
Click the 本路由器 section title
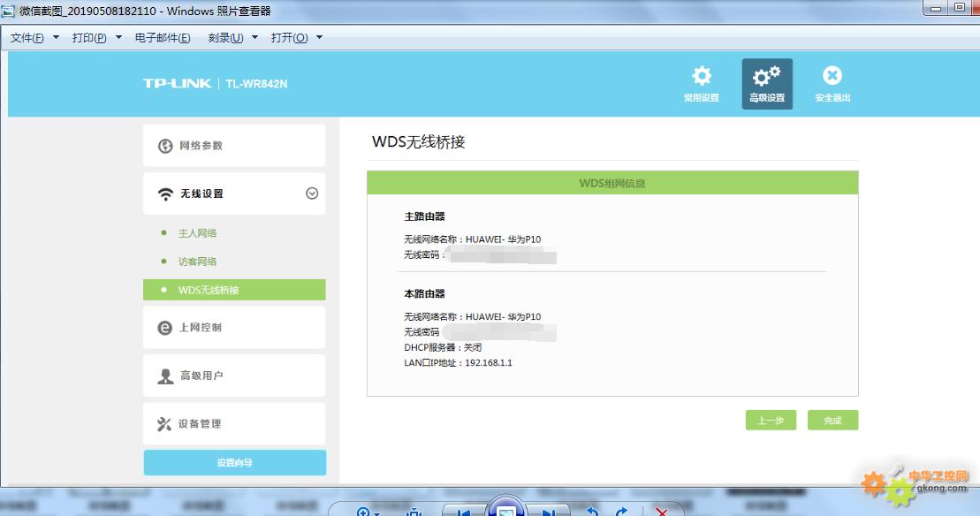(x=424, y=293)
